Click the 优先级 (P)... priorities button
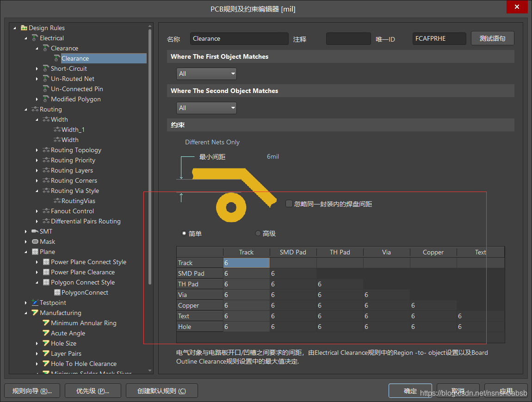The height and width of the screenshot is (402, 532). coord(93,391)
